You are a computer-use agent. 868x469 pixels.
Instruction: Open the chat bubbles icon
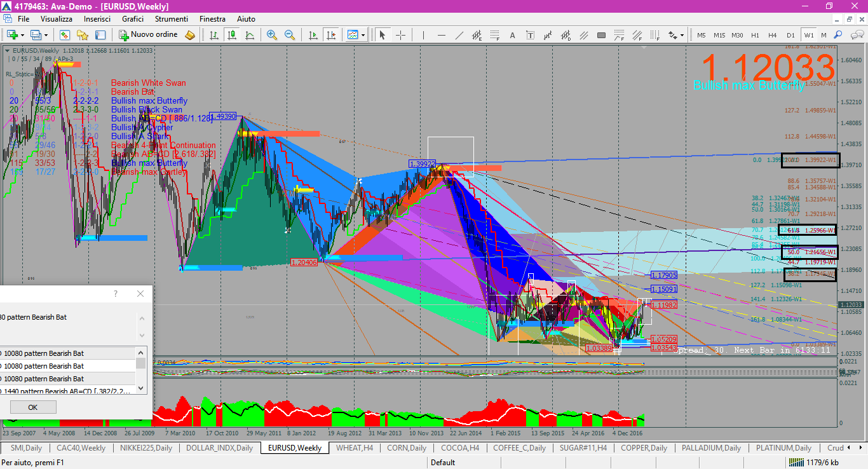(x=857, y=35)
